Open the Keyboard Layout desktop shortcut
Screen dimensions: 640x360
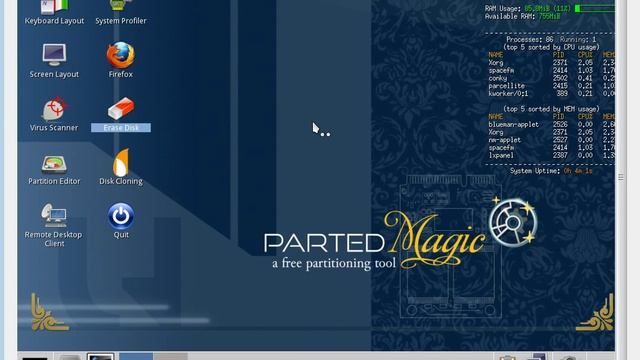click(x=54, y=12)
